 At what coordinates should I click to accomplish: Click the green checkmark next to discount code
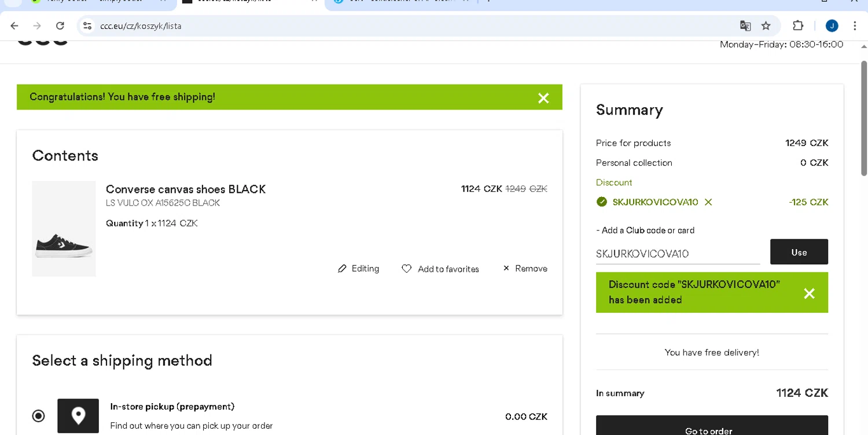point(602,202)
